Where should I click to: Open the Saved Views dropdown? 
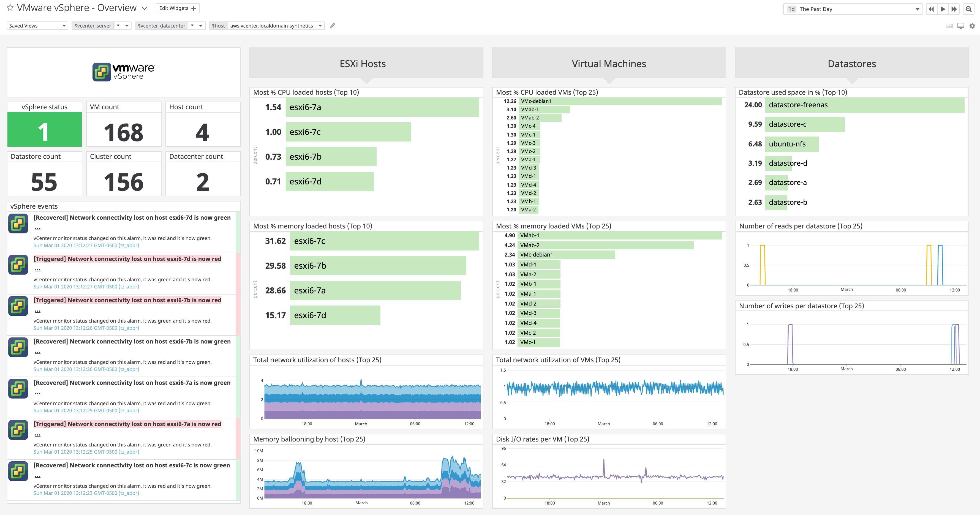tap(37, 26)
